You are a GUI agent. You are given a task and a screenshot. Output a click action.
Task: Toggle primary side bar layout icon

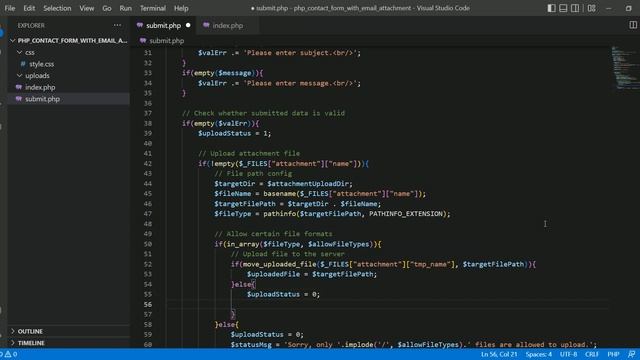point(551,8)
